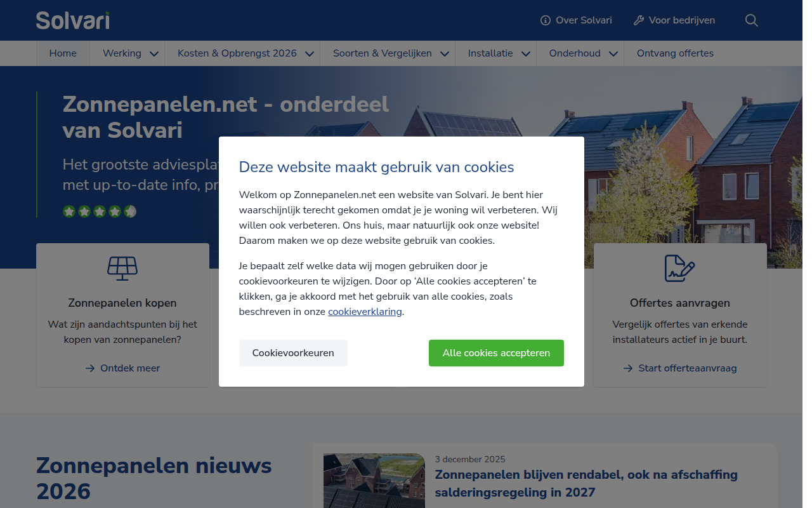This screenshot has height=508, width=812.
Task: Open the article about salderingsregeling 2027
Action: click(586, 483)
